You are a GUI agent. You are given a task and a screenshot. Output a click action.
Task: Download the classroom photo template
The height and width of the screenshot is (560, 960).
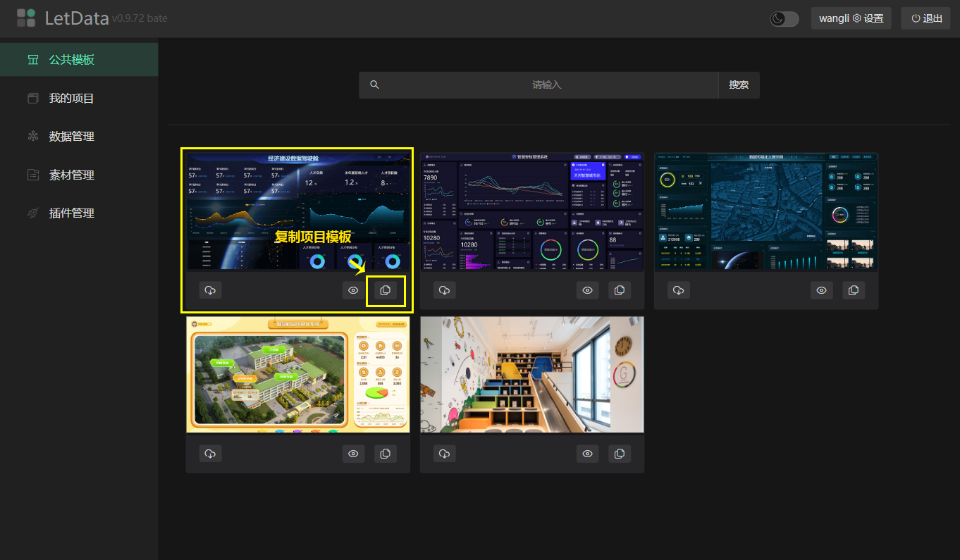click(x=444, y=454)
